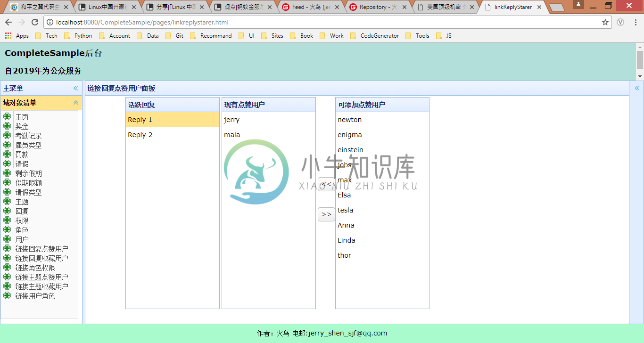
Task: Open the Tools bookmarks folder
Action: pos(418,36)
